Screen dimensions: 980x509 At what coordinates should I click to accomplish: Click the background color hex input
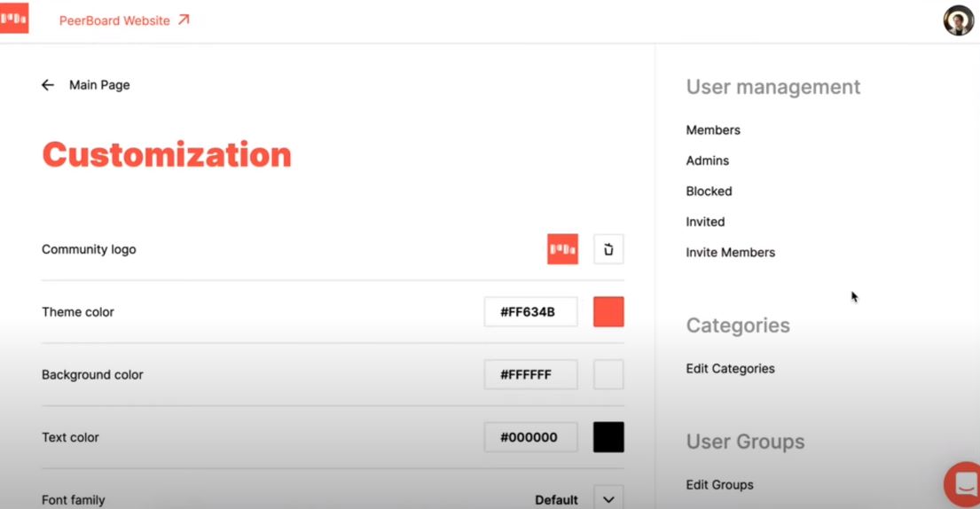point(530,374)
